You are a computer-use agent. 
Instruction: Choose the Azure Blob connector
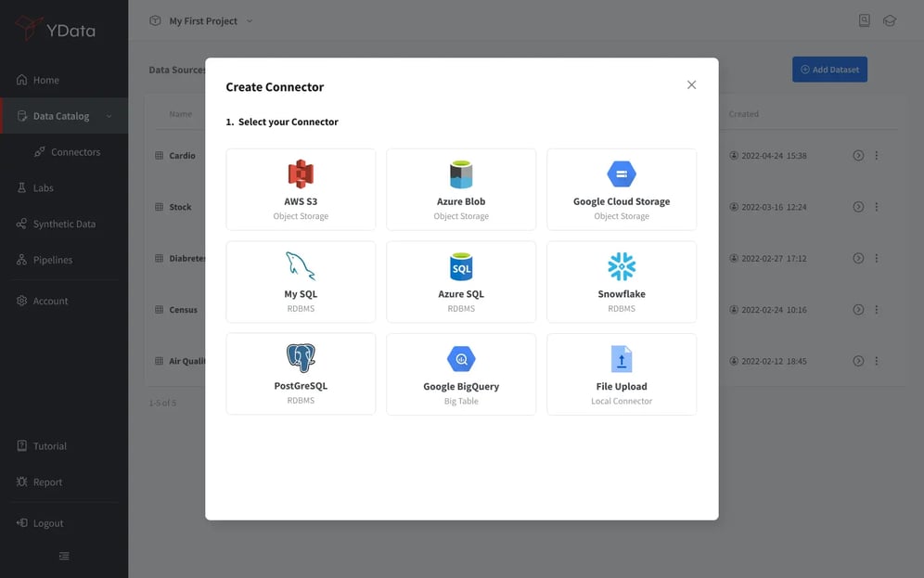tap(461, 189)
